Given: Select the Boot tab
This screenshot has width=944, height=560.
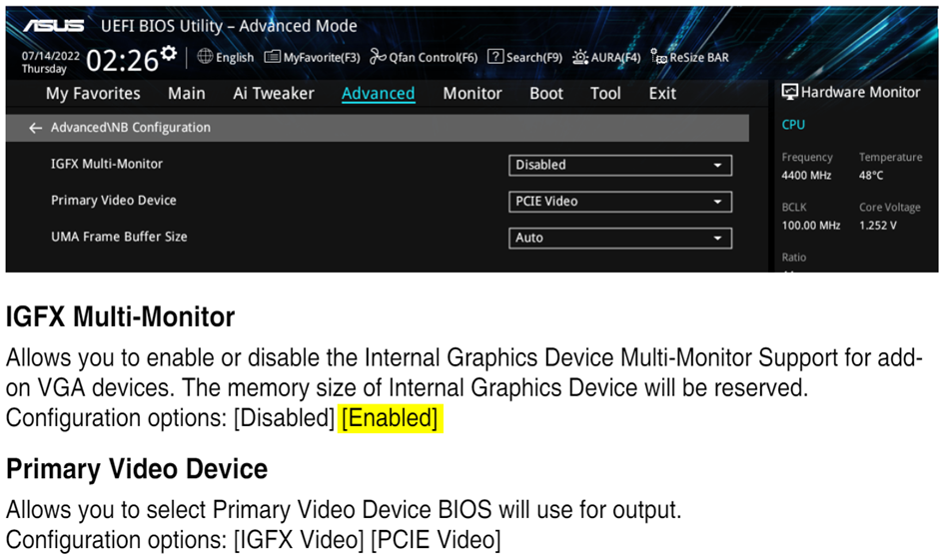Looking at the screenshot, I should [546, 93].
